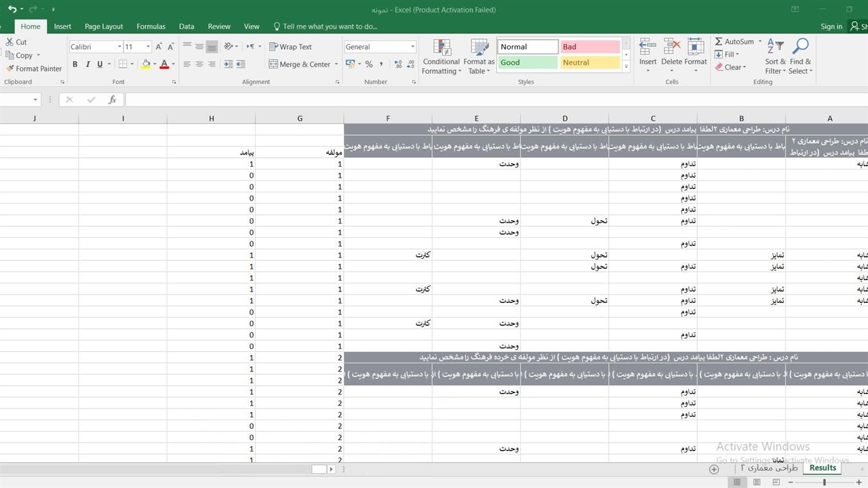
Task: Open Sort & Filter options
Action: [775, 56]
